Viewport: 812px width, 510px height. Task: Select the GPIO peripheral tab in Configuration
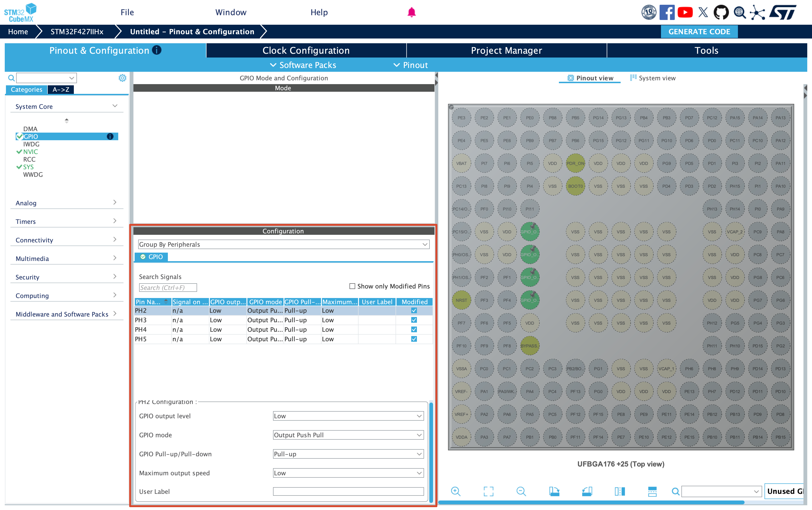[x=151, y=257]
